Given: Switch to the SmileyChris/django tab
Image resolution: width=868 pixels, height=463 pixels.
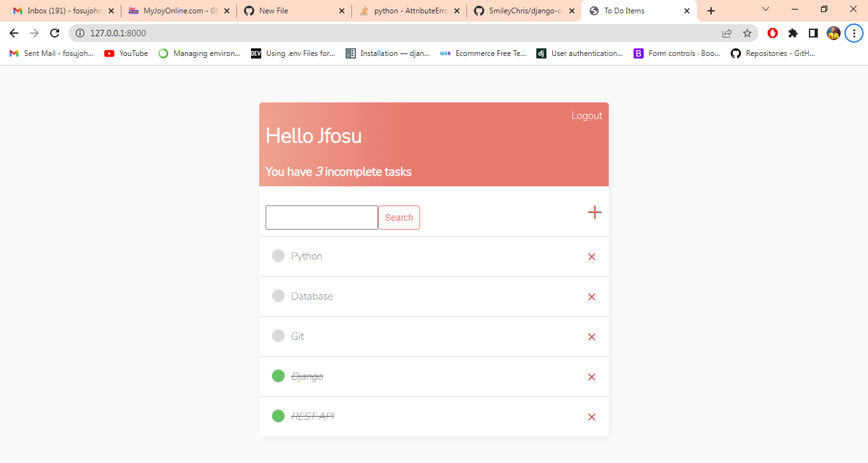Looking at the screenshot, I should 524,11.
